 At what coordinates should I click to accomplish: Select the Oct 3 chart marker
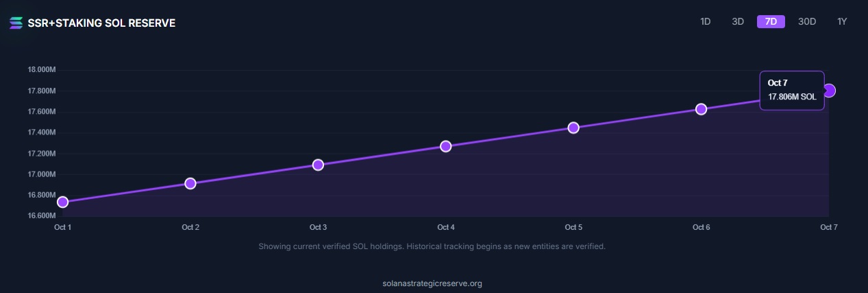[x=318, y=165]
